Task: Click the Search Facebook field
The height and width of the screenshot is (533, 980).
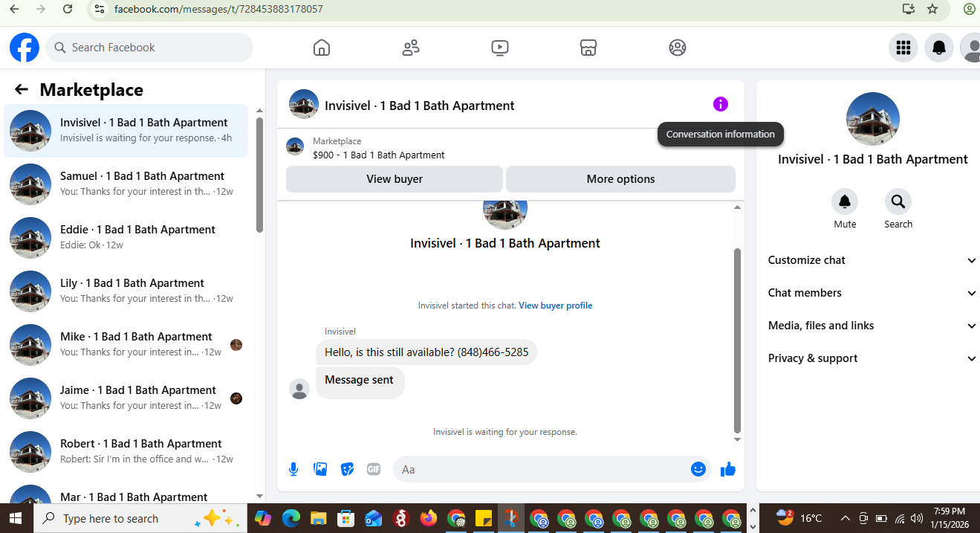Action: [x=149, y=48]
